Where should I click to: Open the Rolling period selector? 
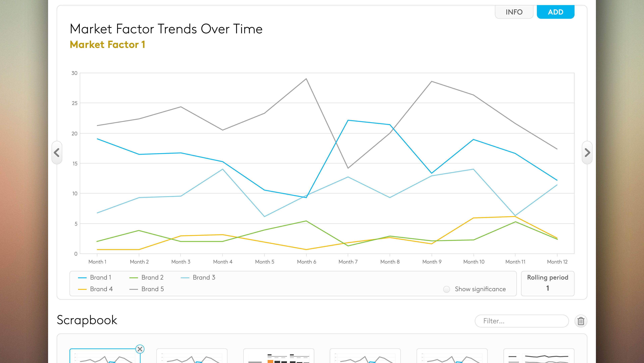point(548,283)
